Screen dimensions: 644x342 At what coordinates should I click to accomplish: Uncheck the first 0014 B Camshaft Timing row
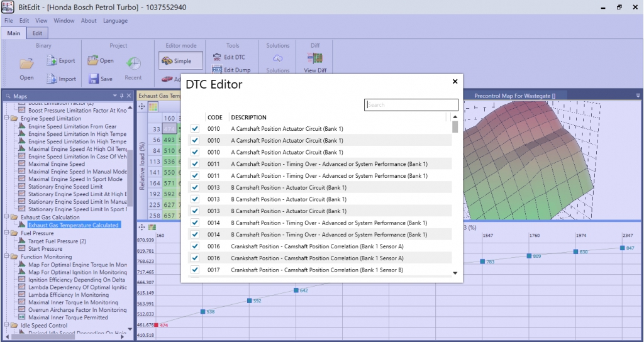click(x=195, y=223)
